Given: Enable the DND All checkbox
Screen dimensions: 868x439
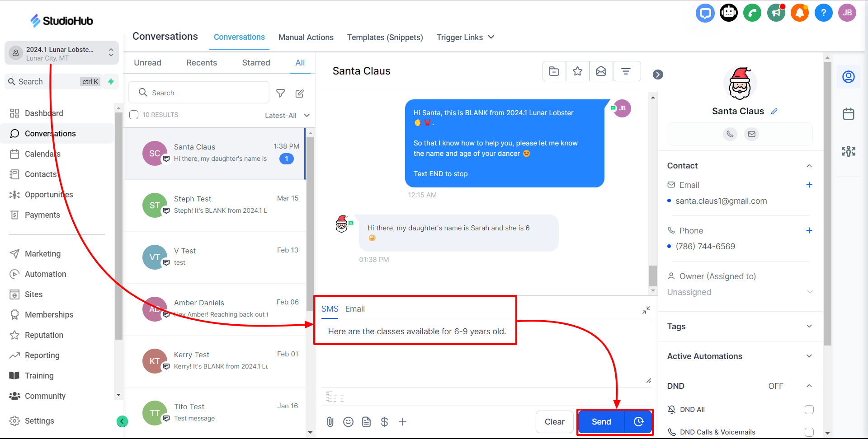Looking at the screenshot, I should pyautogui.click(x=809, y=410).
